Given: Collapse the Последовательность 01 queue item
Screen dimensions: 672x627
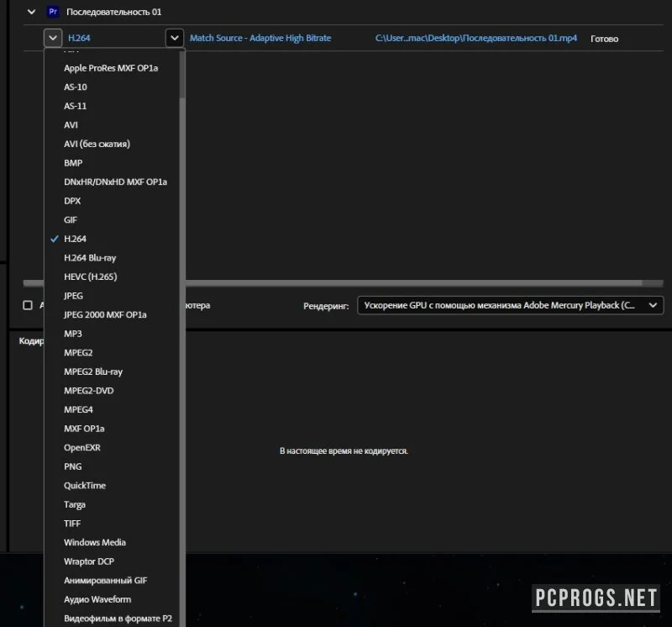Looking at the screenshot, I should [31, 12].
